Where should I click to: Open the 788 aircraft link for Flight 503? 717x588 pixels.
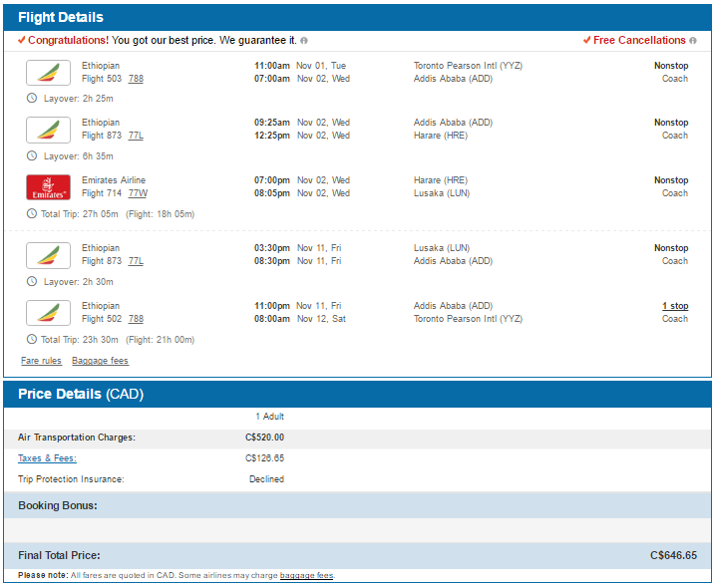tap(136, 79)
